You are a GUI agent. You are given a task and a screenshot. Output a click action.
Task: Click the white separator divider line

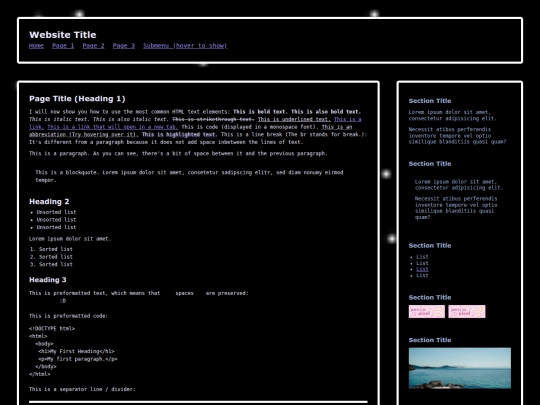click(x=198, y=402)
